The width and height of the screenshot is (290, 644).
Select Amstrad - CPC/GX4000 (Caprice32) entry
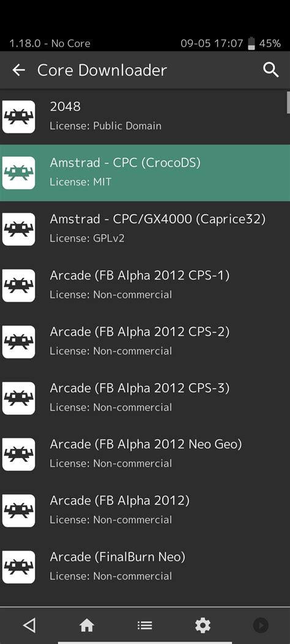(x=145, y=229)
